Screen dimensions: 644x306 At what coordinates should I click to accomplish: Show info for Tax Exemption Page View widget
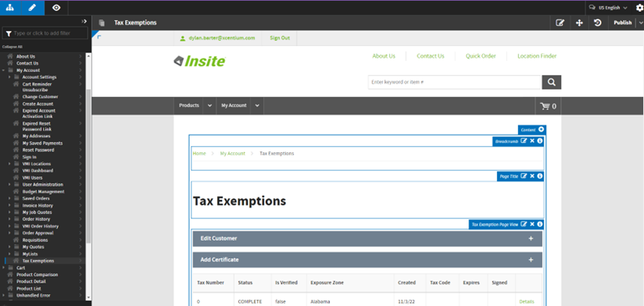pos(540,224)
